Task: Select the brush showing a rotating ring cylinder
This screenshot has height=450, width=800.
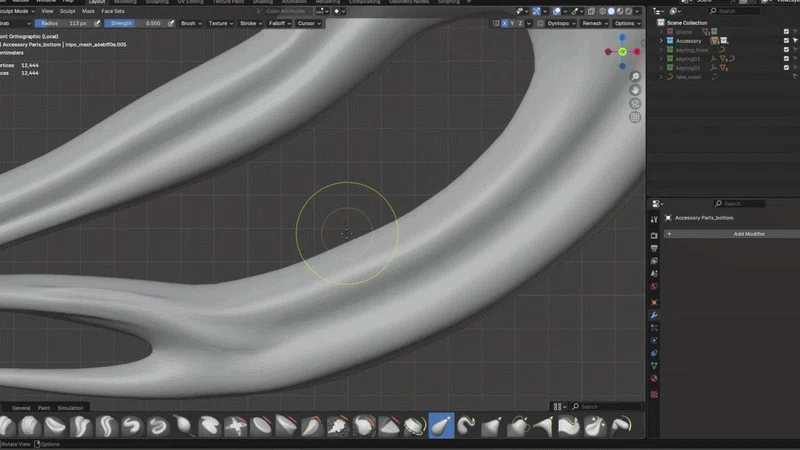Action: (415, 426)
